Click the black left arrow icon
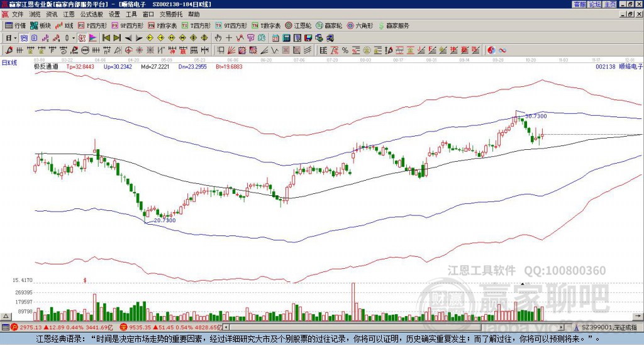The width and height of the screenshot is (644, 345). pyautogui.click(x=128, y=38)
